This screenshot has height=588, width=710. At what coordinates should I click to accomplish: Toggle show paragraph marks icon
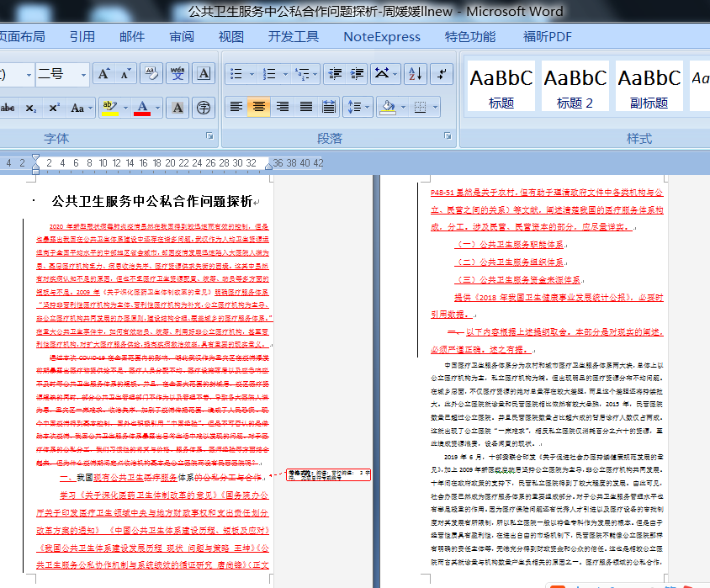click(441, 74)
